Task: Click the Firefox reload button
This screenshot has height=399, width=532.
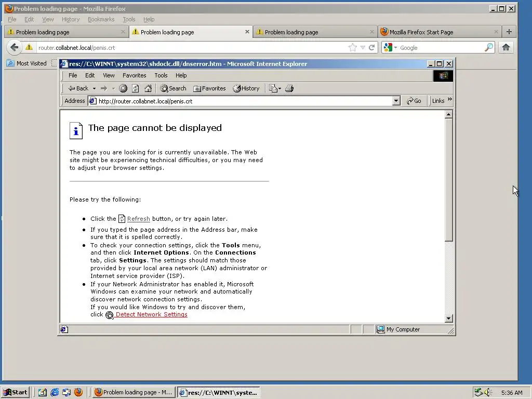Action: point(372,47)
